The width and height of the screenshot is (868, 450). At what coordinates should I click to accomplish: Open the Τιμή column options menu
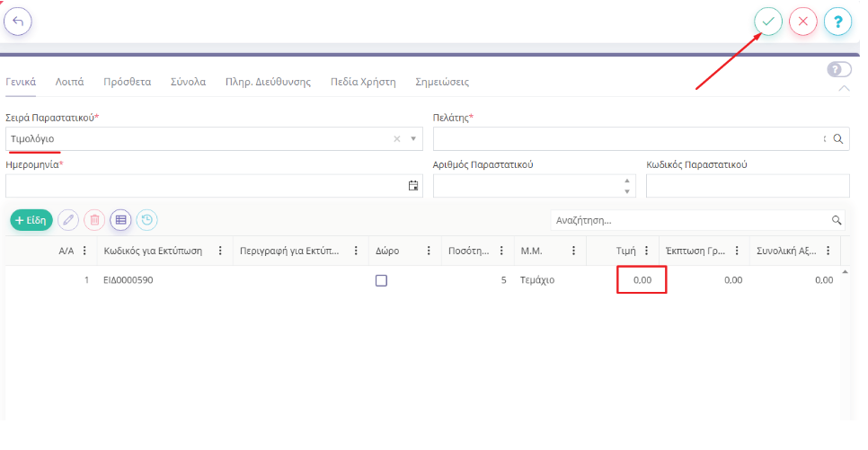point(646,251)
